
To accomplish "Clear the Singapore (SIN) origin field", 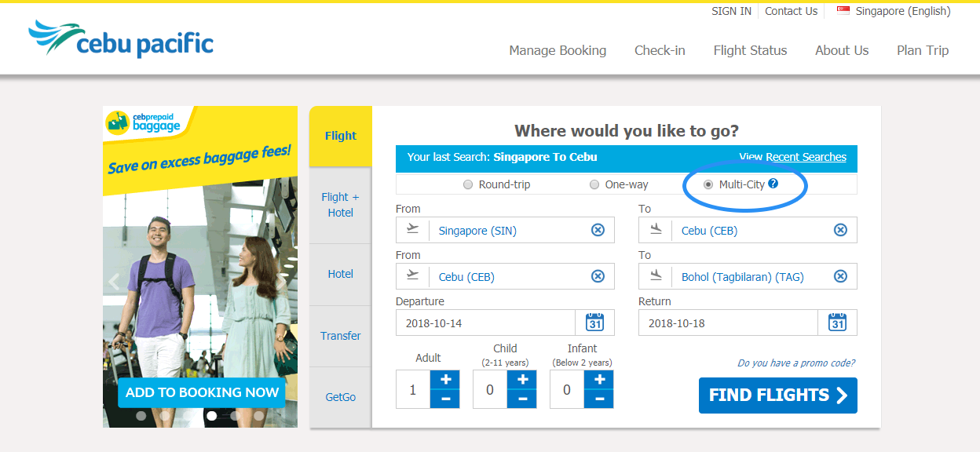I will point(598,230).
